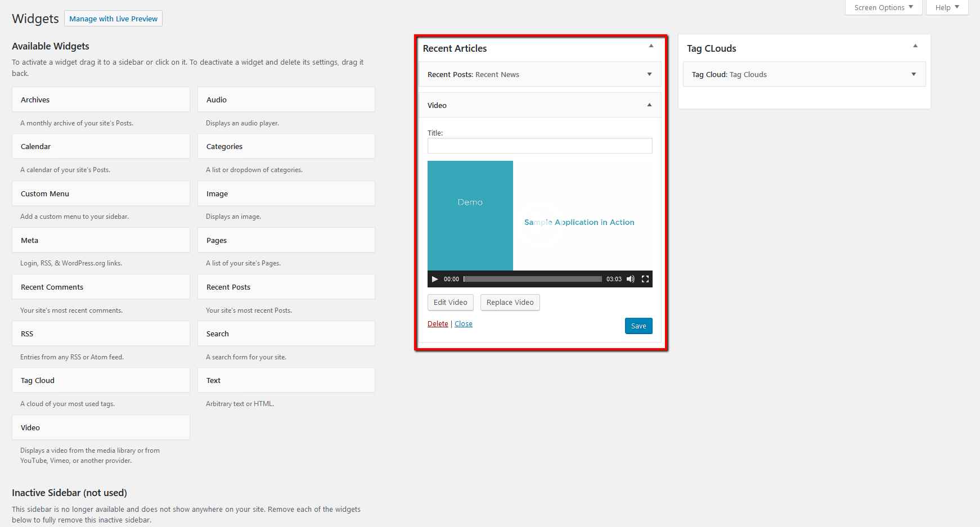Select the Categories available widget
The image size is (980, 527).
click(x=286, y=146)
